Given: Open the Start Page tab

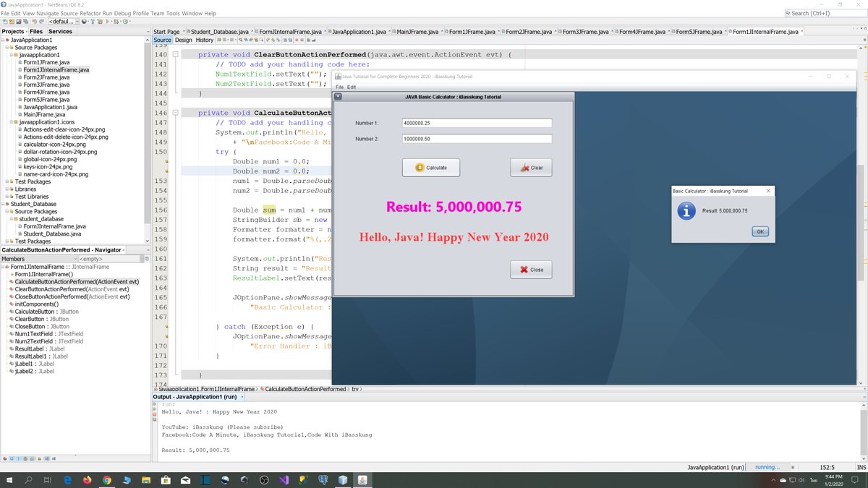Looking at the screenshot, I should click(x=166, y=32).
